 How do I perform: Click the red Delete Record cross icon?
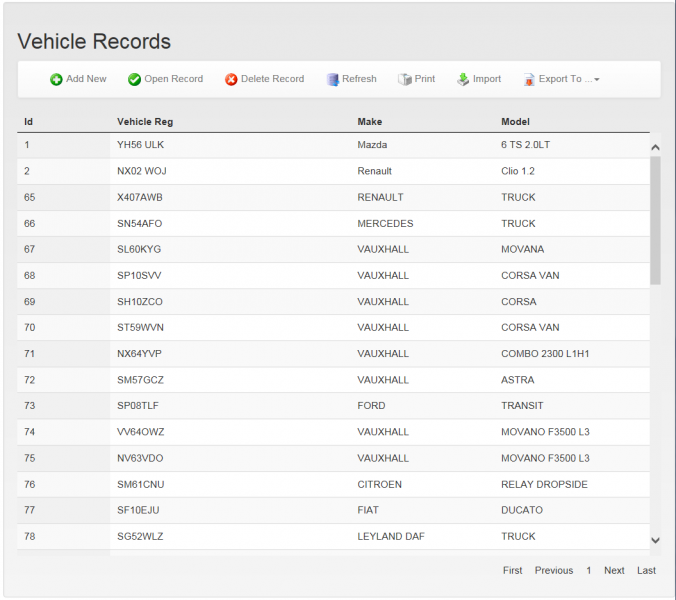click(231, 80)
